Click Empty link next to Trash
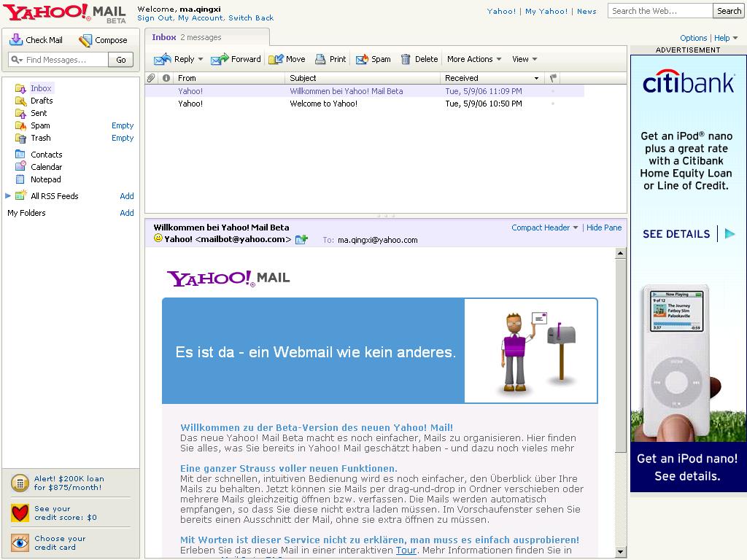Image resolution: width=747 pixels, height=560 pixels. (x=123, y=138)
